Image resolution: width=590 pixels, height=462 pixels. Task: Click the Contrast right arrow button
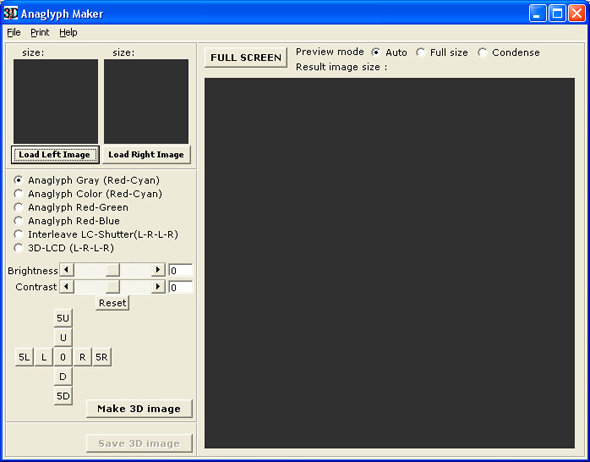158,287
